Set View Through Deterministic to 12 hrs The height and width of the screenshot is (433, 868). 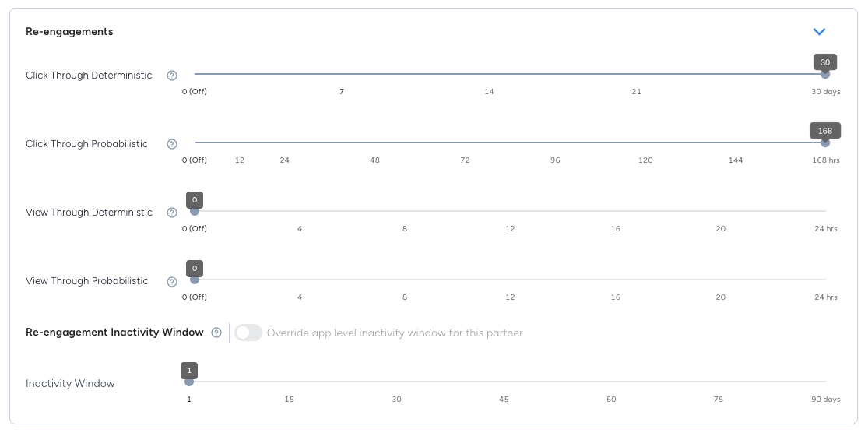tap(510, 211)
